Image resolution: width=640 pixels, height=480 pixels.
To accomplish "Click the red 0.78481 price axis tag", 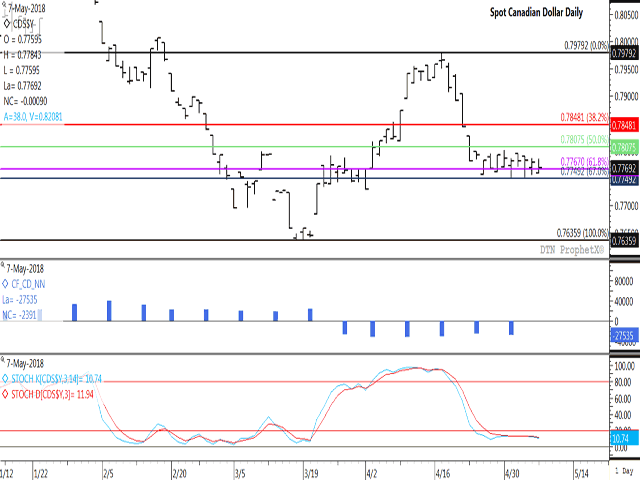I will (x=624, y=125).
